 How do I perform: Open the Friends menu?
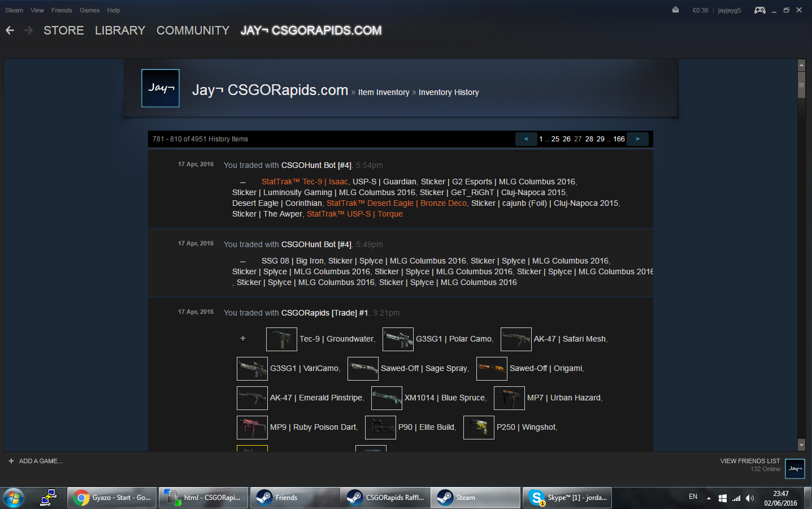coord(62,10)
